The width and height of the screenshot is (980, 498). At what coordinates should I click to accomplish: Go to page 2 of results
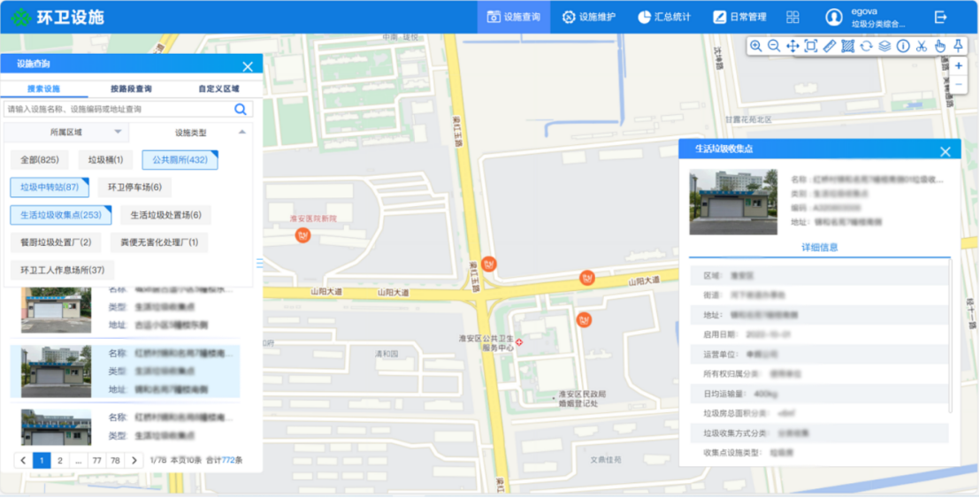tap(60, 461)
